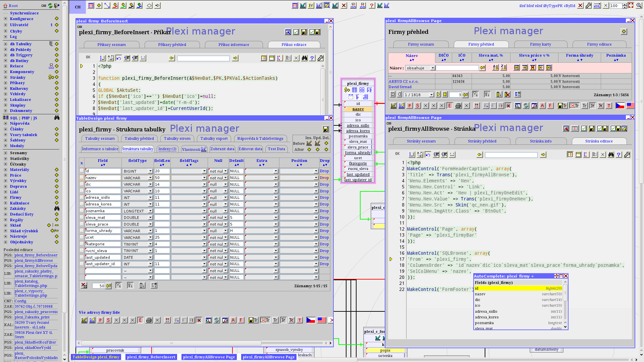Click the Czech flag in Firmy přehled toolbar
The image size is (644, 362).
tap(620, 106)
